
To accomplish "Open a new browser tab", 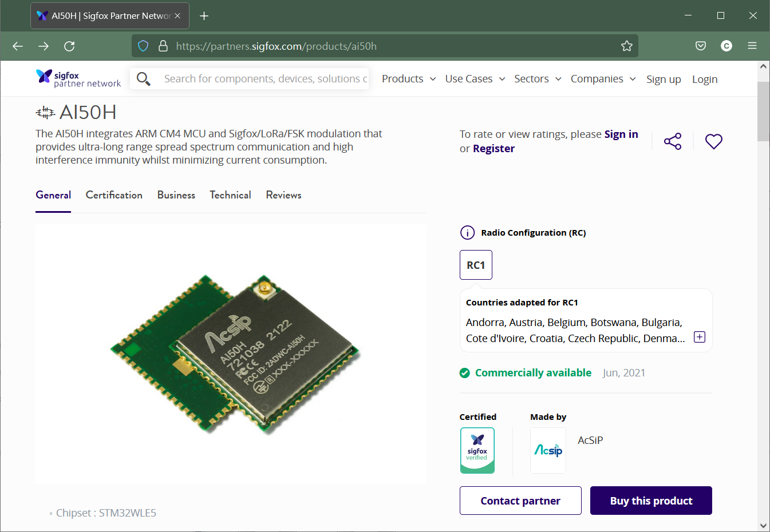I will click(204, 16).
